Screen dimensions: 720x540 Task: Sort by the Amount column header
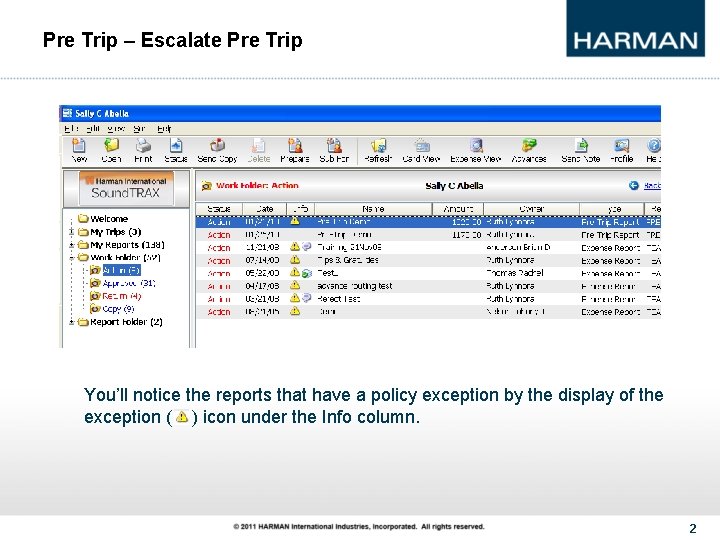click(x=458, y=209)
